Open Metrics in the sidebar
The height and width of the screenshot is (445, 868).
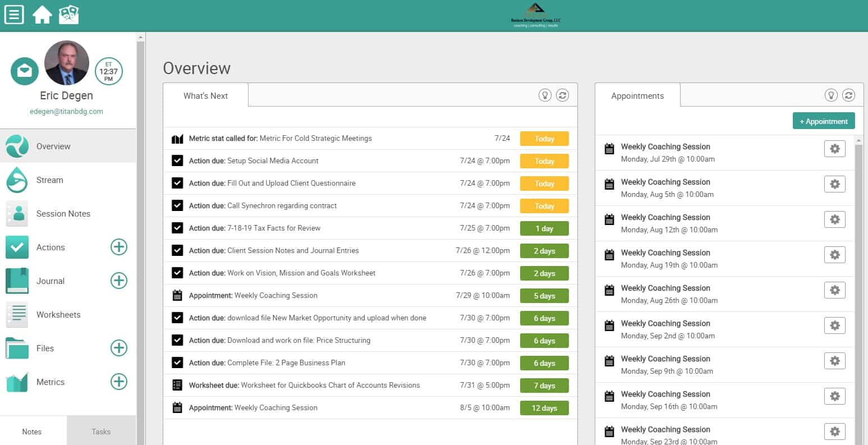50,382
